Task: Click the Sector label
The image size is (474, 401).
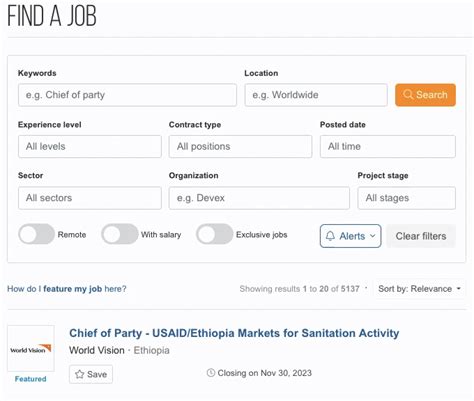Action: coord(30,176)
